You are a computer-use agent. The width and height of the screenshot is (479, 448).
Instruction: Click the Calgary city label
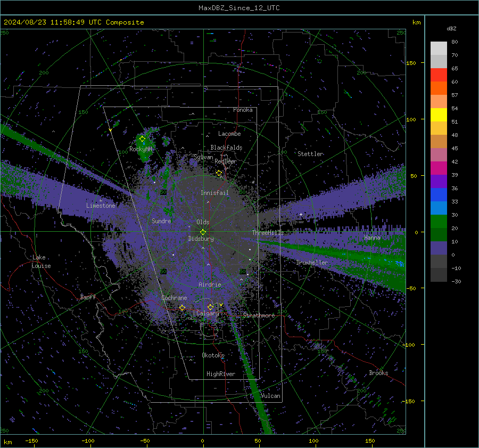[208, 313]
